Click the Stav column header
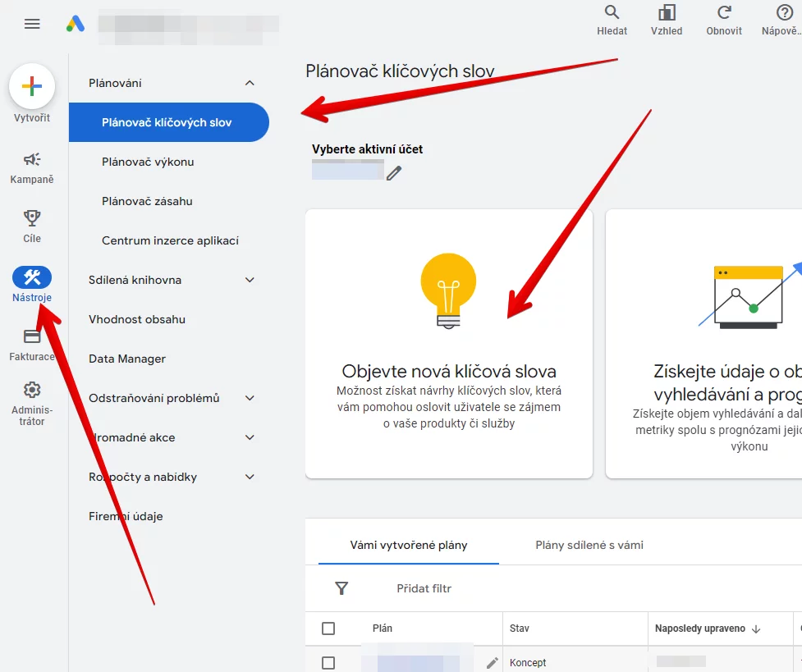802x672 pixels. click(x=519, y=628)
